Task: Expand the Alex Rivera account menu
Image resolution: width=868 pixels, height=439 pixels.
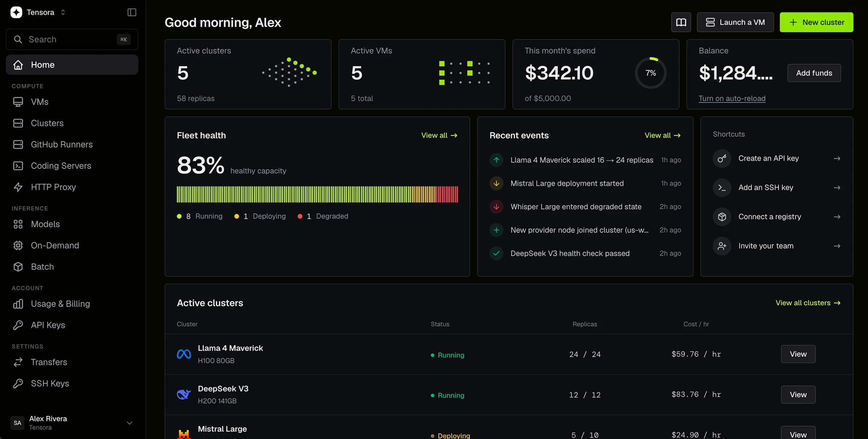Action: tap(129, 423)
